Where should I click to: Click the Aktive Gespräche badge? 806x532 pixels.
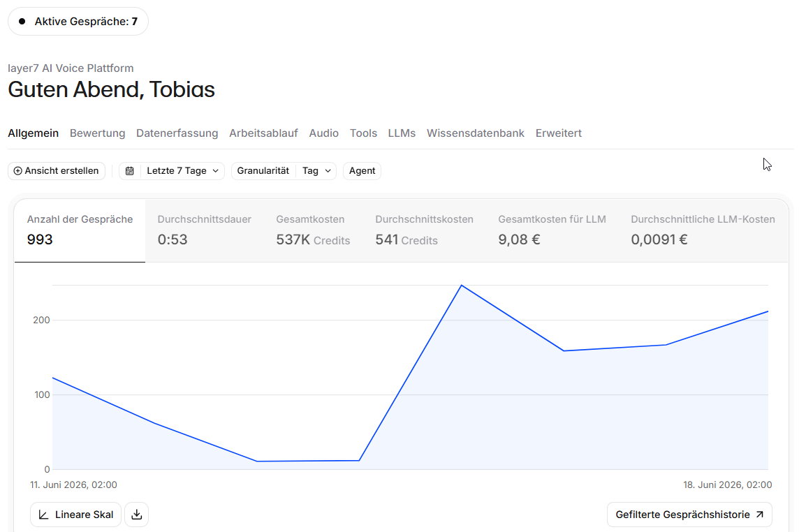coord(78,22)
